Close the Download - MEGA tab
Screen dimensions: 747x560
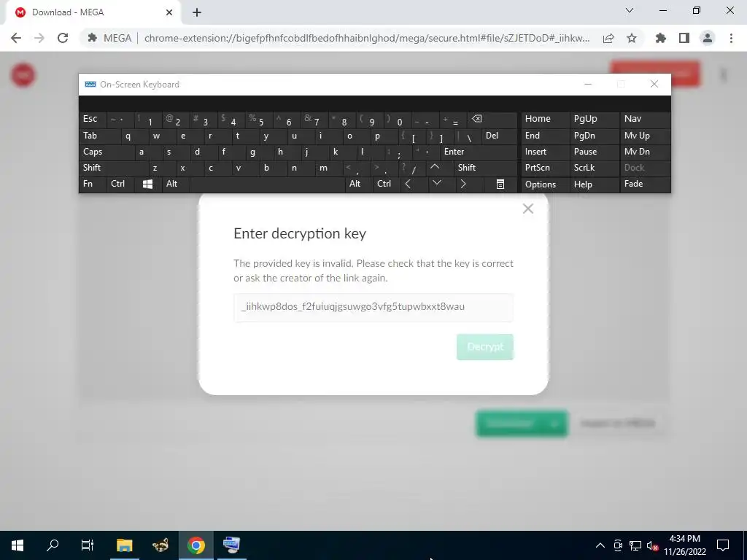tap(169, 12)
